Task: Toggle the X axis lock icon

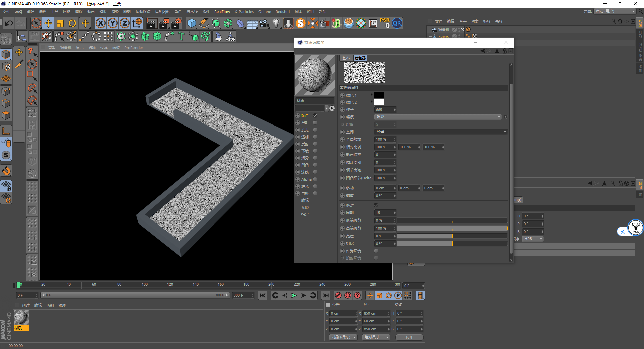Action: (x=100, y=23)
